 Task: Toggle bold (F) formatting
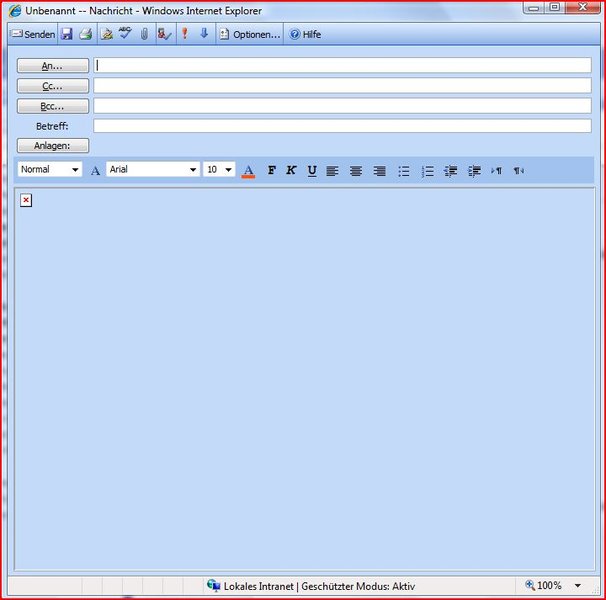coord(272,170)
